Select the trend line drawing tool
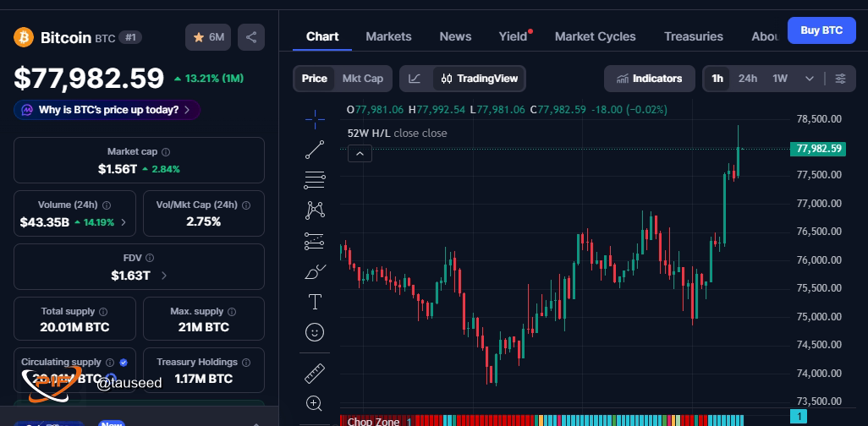Image resolution: width=868 pixels, height=426 pixels. coord(315,150)
